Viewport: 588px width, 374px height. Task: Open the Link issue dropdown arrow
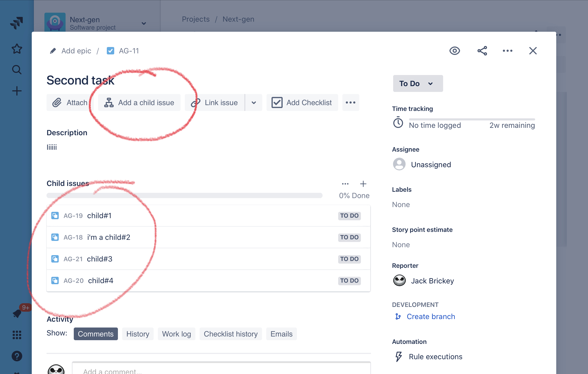click(254, 102)
